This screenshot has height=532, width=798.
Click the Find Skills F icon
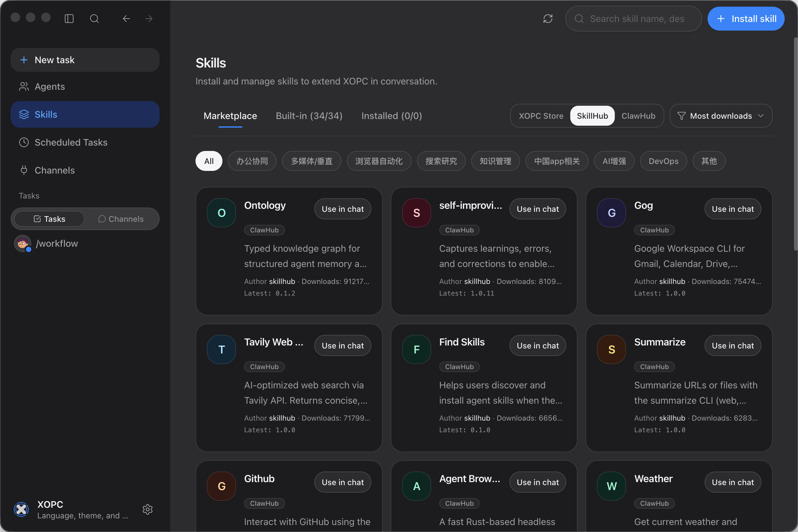click(417, 349)
